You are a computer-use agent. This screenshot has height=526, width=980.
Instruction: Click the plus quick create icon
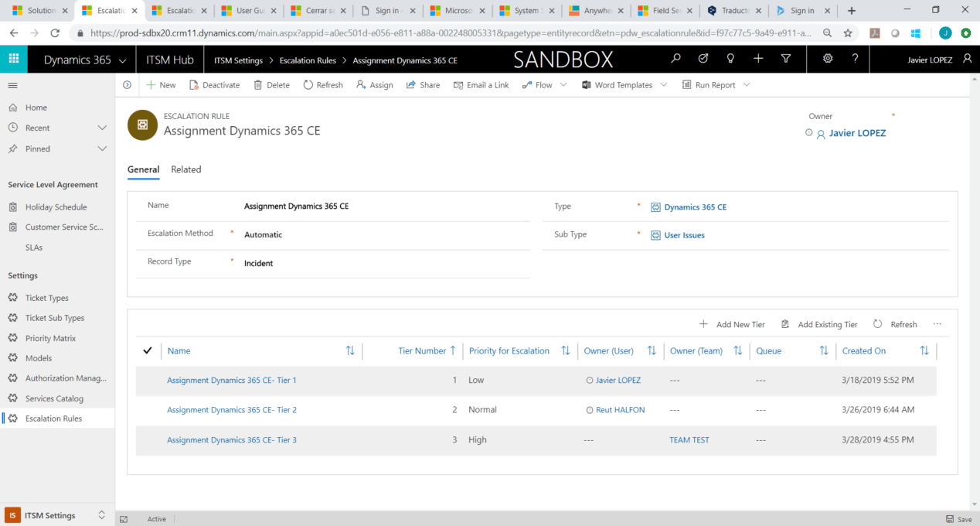[x=758, y=59]
